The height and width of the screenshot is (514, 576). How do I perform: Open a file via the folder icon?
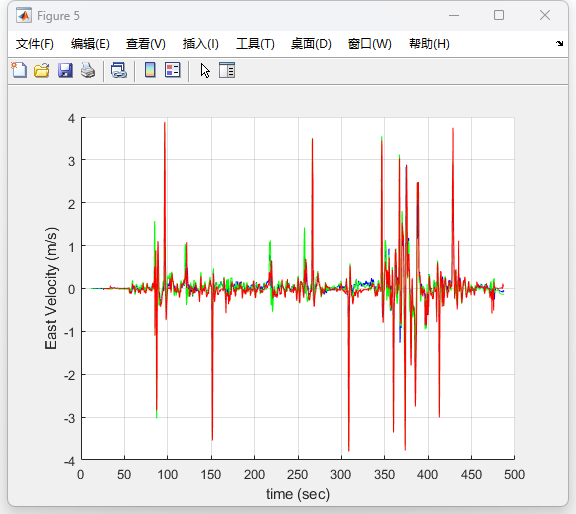[x=42, y=70]
